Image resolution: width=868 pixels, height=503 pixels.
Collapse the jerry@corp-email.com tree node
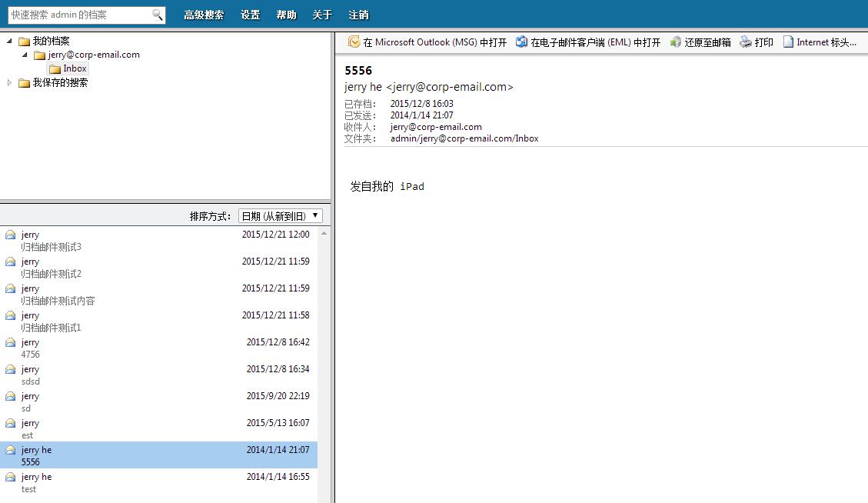pyautogui.click(x=24, y=55)
